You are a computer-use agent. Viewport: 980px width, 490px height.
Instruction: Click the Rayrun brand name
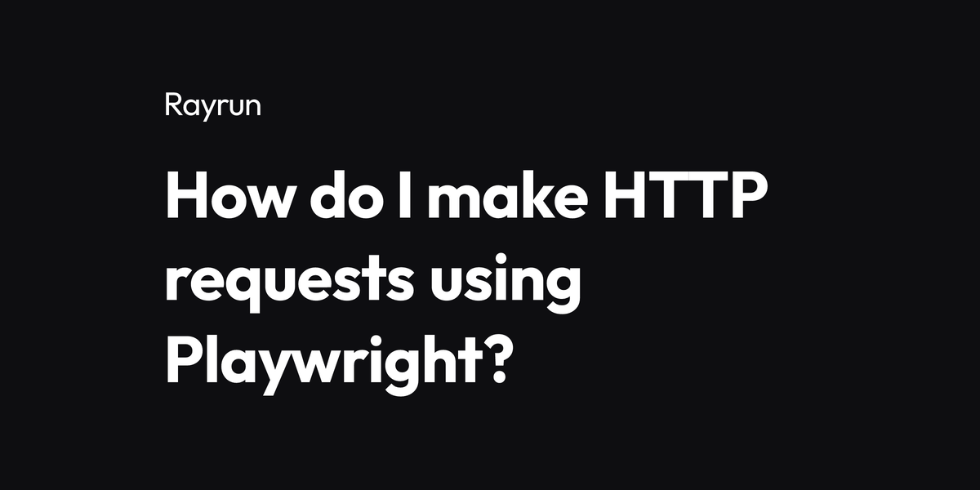click(213, 106)
